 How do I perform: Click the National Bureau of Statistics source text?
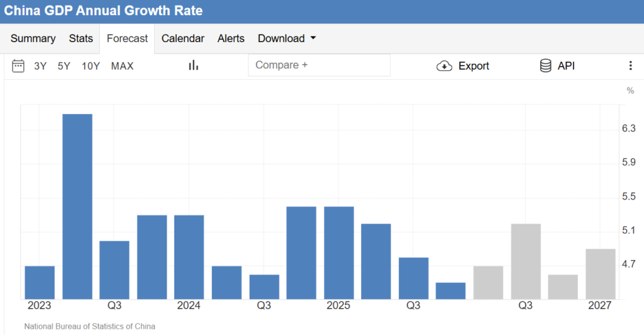[x=89, y=326]
